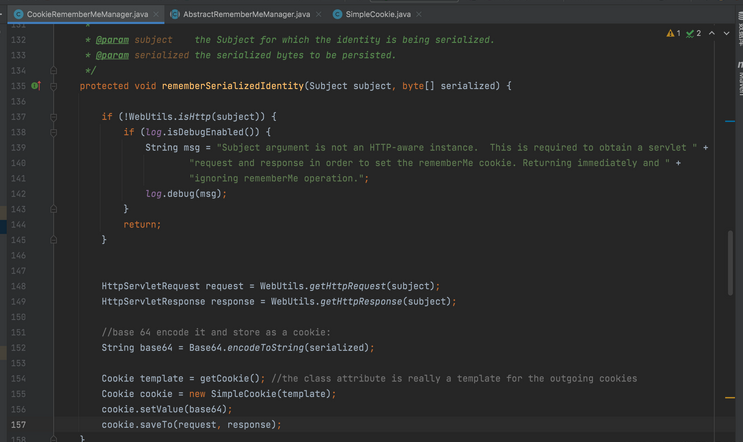
Task: Switch to AbstractRememberMeManager.java tab
Action: tap(246, 14)
